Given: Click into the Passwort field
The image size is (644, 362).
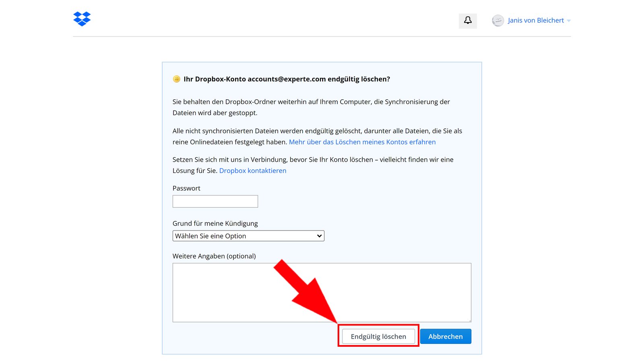Looking at the screenshot, I should (x=215, y=201).
